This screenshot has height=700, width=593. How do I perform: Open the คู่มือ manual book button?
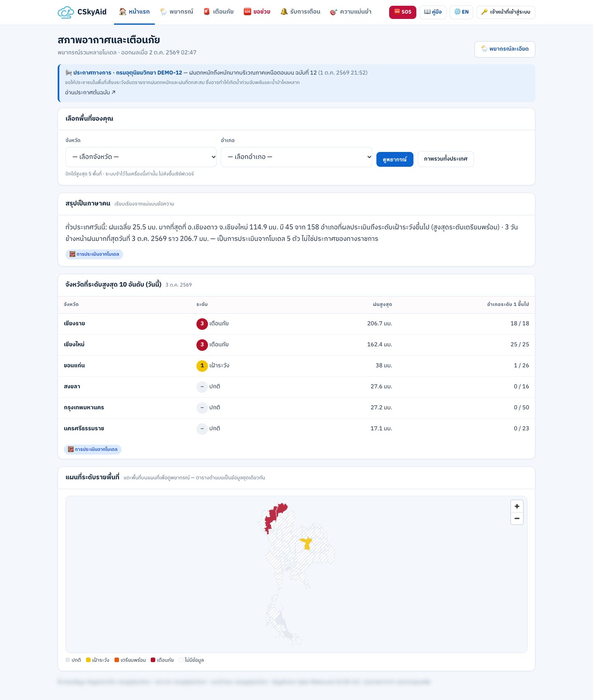(x=433, y=12)
